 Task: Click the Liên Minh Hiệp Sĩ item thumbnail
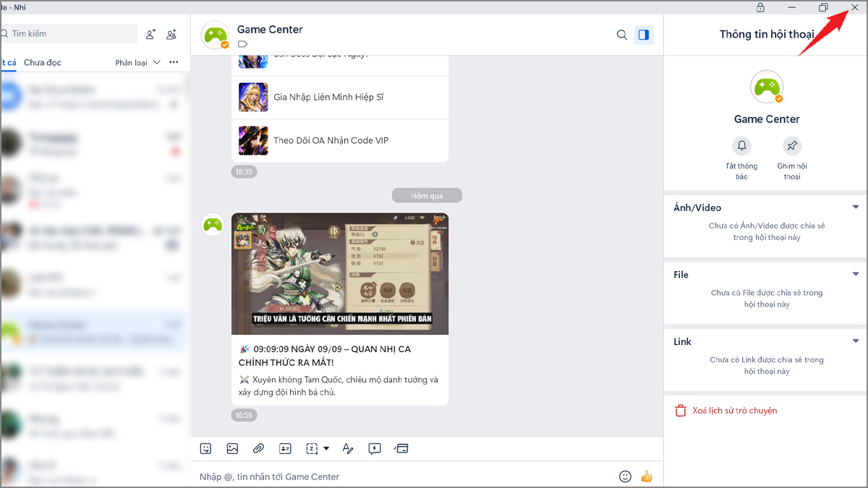[x=253, y=97]
